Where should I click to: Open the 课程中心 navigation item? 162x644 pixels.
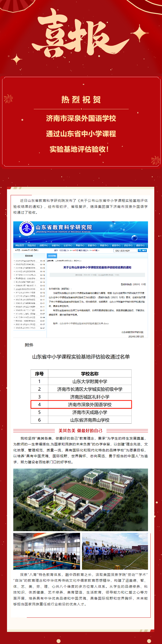[140, 246]
